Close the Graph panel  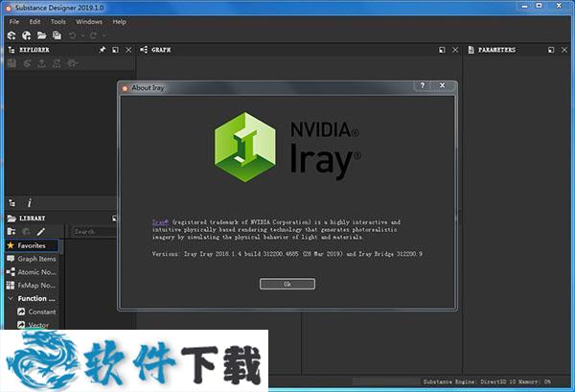[x=455, y=50]
